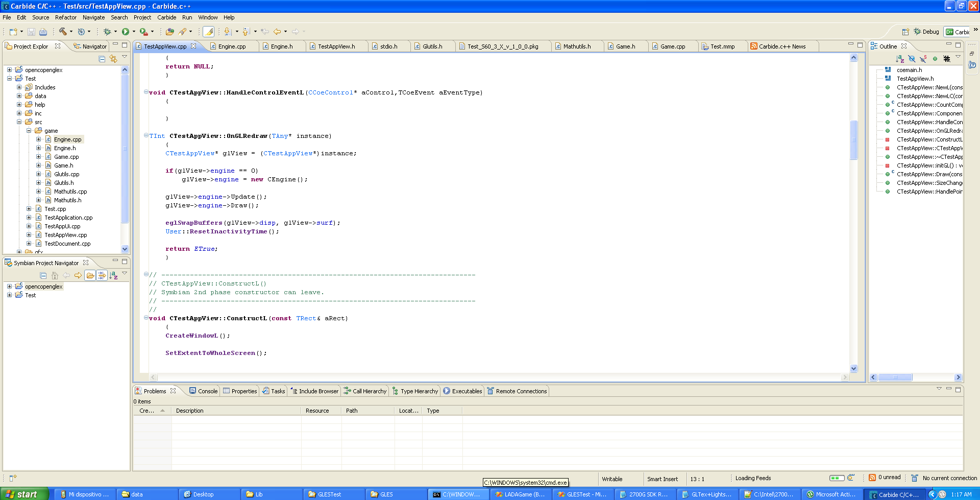Viewport: 980px width, 500px height.
Task: Collapse the src folder in Project Explorer
Action: point(19,122)
